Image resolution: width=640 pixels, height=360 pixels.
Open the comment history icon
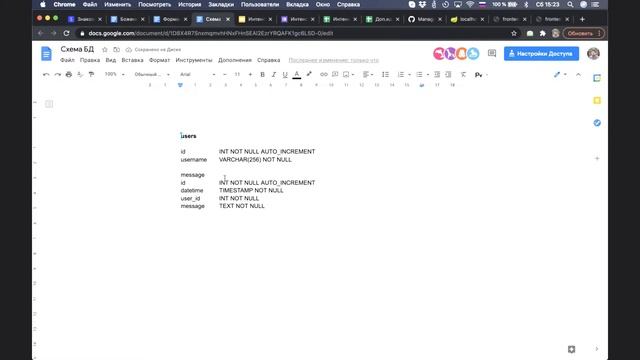[x=492, y=53]
